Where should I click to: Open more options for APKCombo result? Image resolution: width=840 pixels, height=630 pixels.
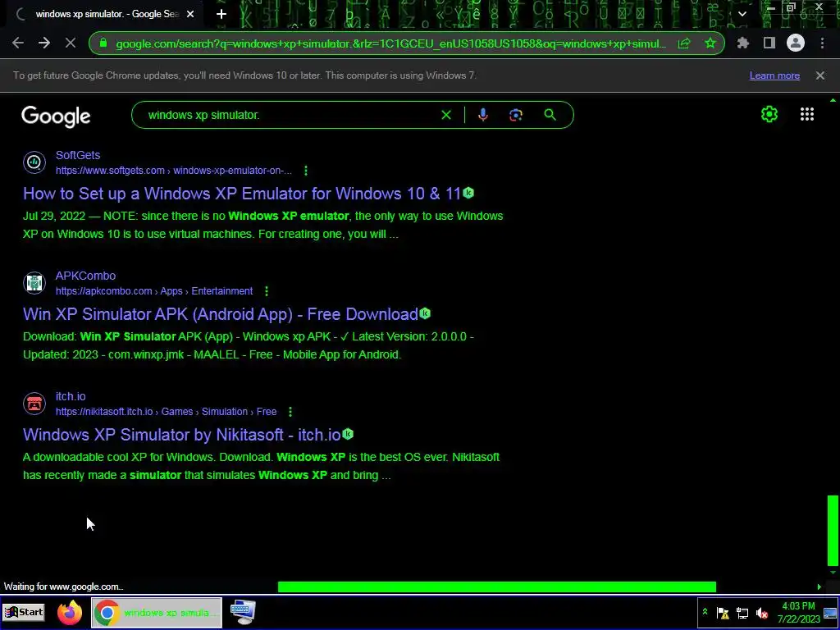[x=267, y=291]
